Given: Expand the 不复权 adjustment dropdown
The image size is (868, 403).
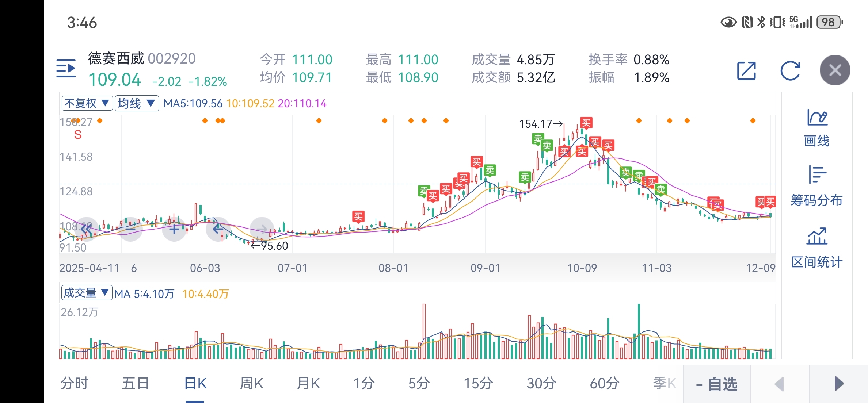Looking at the screenshot, I should (x=87, y=103).
